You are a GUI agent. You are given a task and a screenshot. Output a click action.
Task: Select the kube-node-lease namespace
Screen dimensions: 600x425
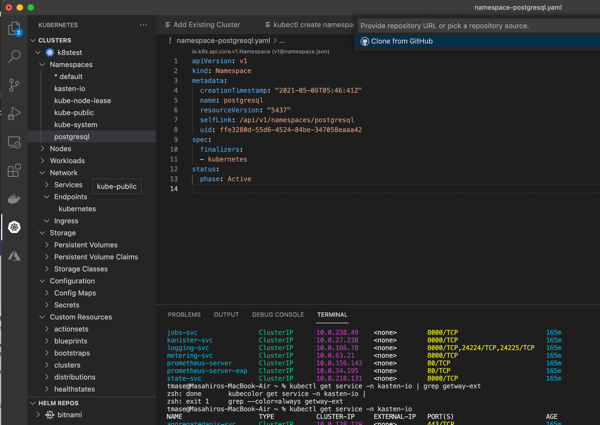coord(83,101)
